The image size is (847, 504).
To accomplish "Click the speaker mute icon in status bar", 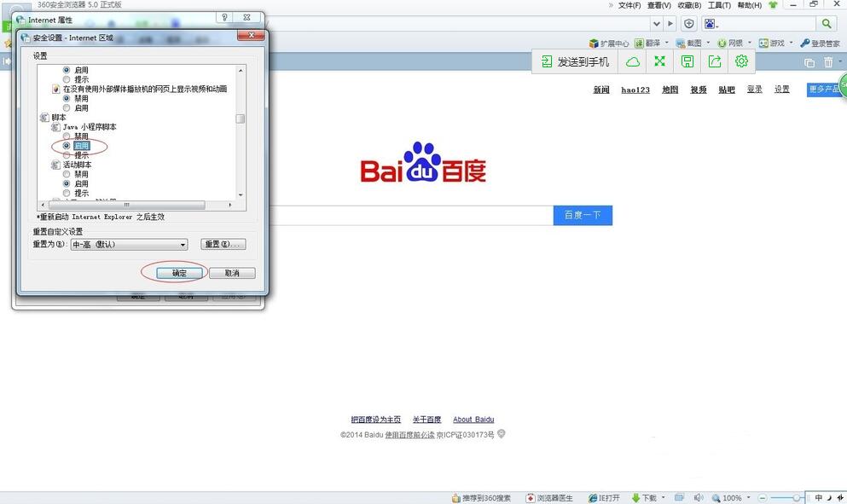I will point(699,497).
